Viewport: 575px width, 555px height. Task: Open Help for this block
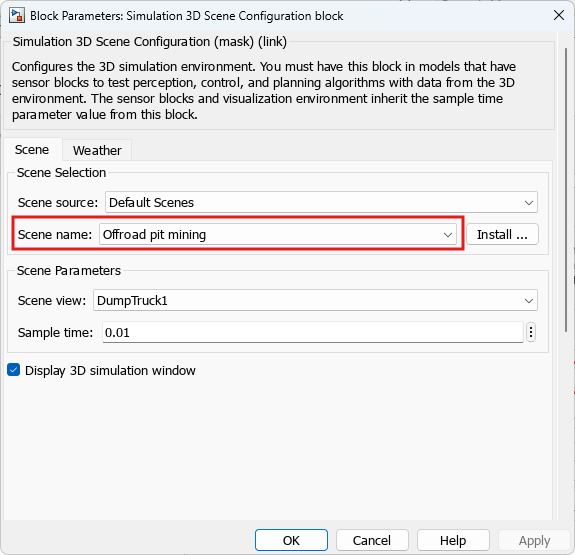[453, 540]
